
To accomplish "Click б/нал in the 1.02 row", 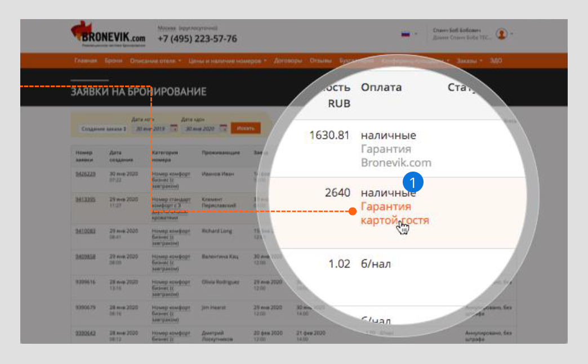I will (x=376, y=264).
